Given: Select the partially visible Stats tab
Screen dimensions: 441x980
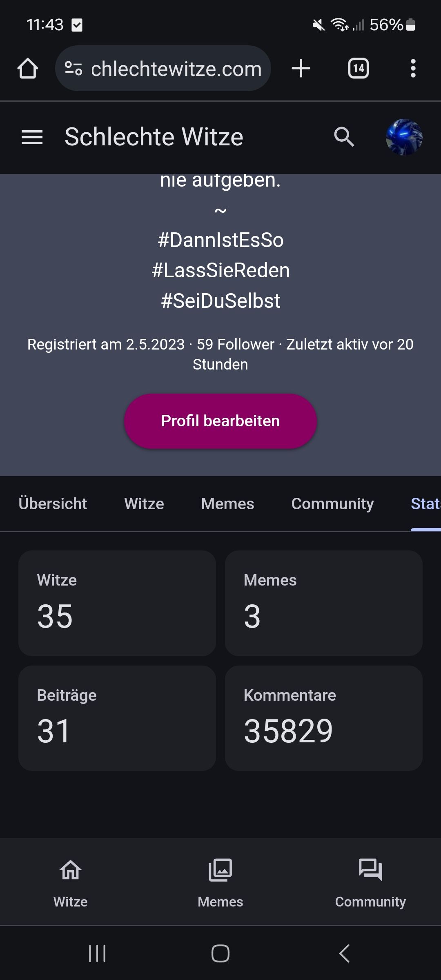Looking at the screenshot, I should tap(425, 504).
